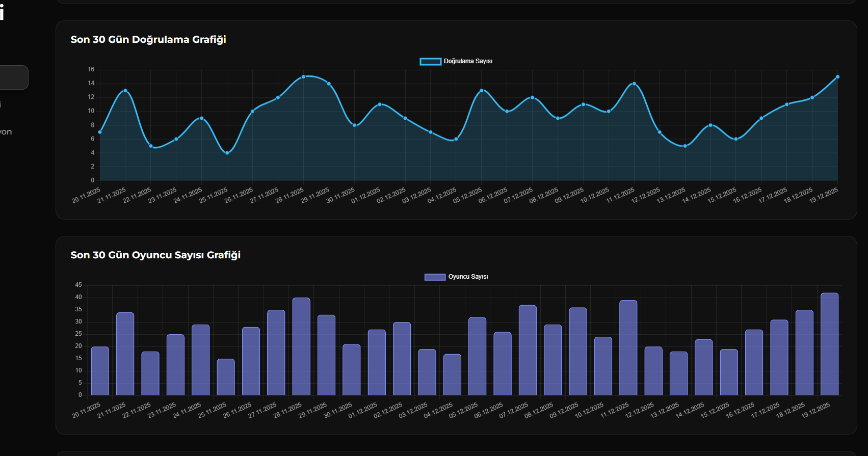868x456 pixels.
Task: Select the 05.12.2025 data point on line chart
Action: (x=482, y=91)
